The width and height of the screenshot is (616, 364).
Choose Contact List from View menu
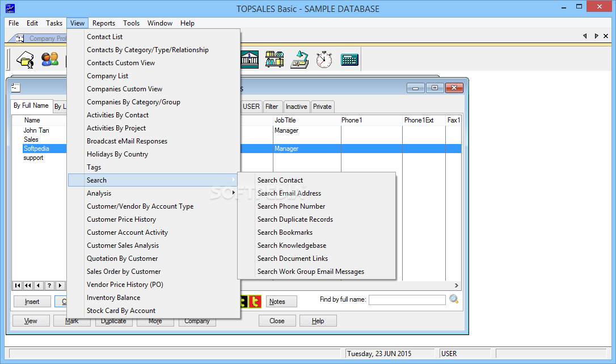[x=154, y=37]
